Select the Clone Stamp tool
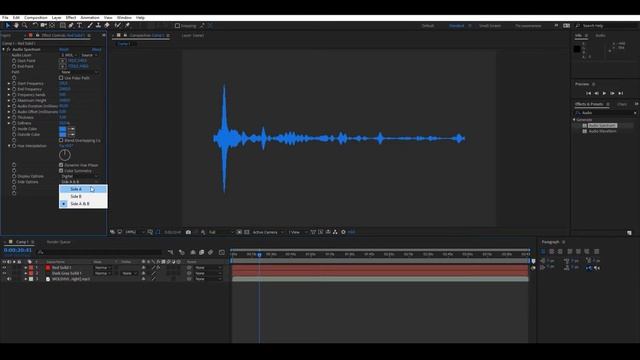 (98, 25)
